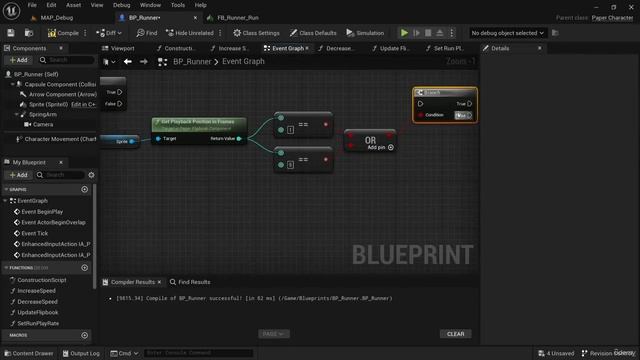Navigate back in graph history
640x360 pixels.
128,62
